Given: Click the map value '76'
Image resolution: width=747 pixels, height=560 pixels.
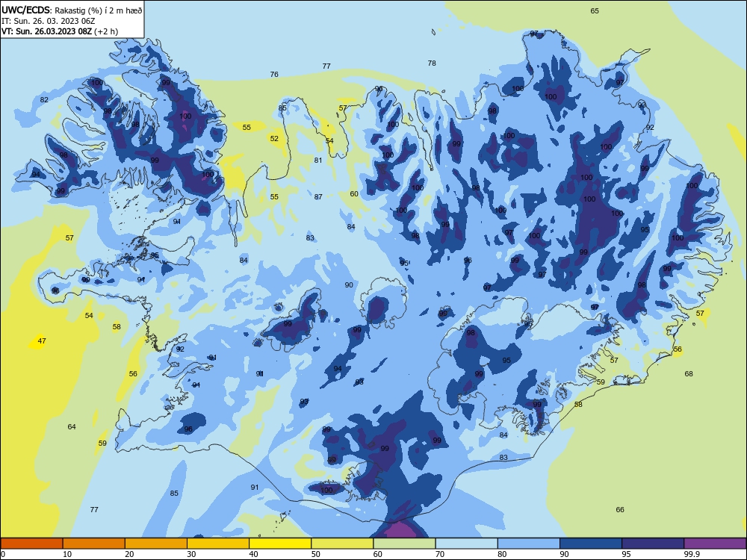Looking at the screenshot, I should [274, 74].
